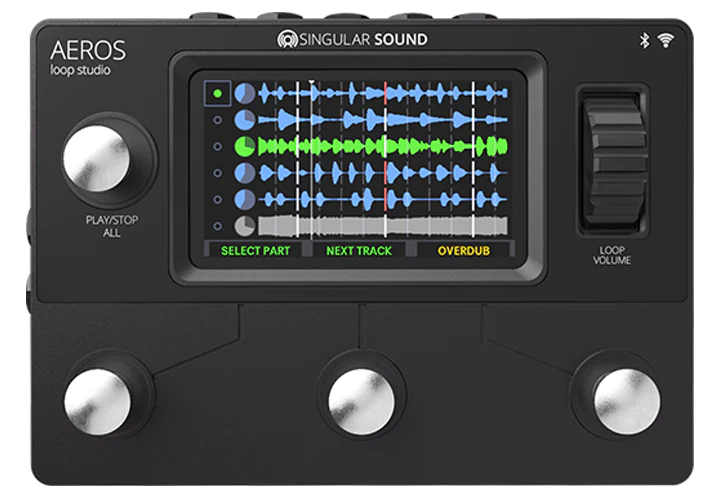Click the gray waveform track

click(383, 226)
